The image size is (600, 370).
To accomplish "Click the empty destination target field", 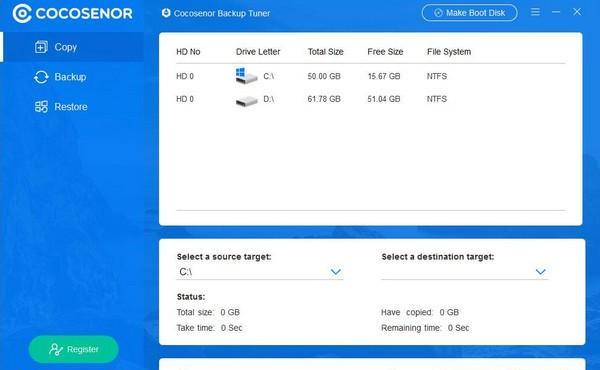I will pyautogui.click(x=465, y=272).
